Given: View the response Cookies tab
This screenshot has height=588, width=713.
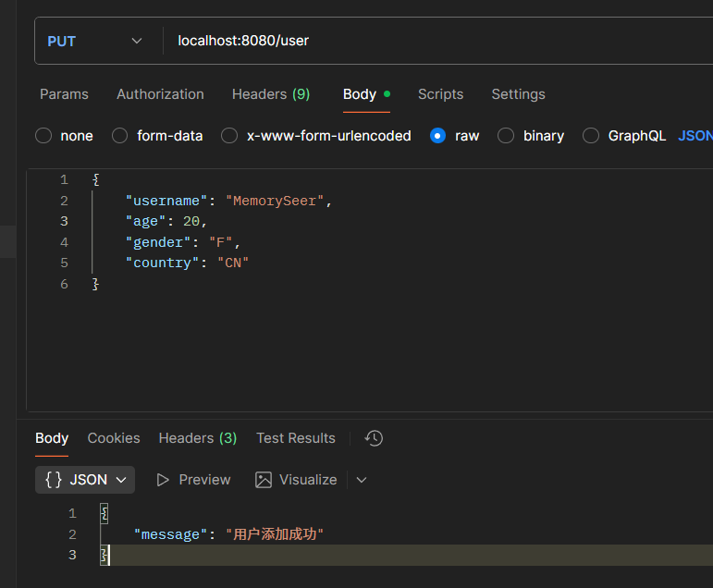Looking at the screenshot, I should [x=114, y=438].
